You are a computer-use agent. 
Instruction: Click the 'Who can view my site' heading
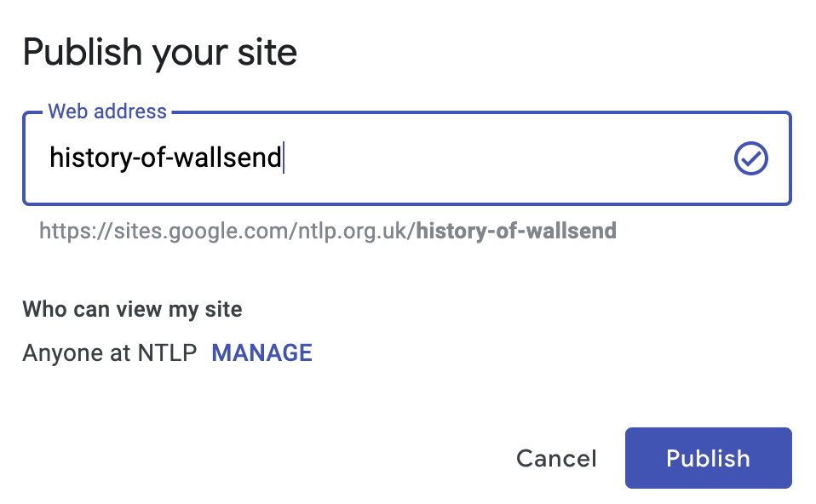(x=132, y=310)
